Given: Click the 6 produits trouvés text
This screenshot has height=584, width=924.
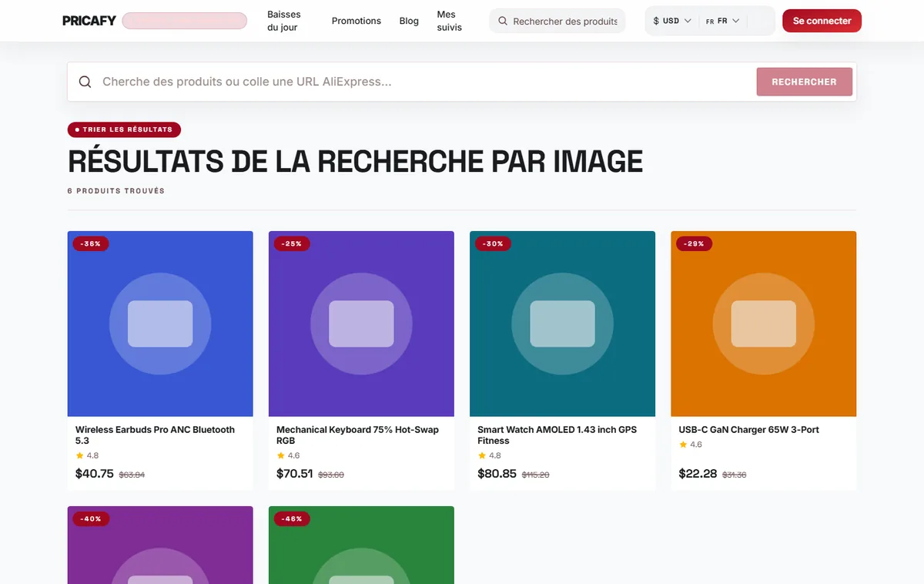Looking at the screenshot, I should [x=116, y=190].
